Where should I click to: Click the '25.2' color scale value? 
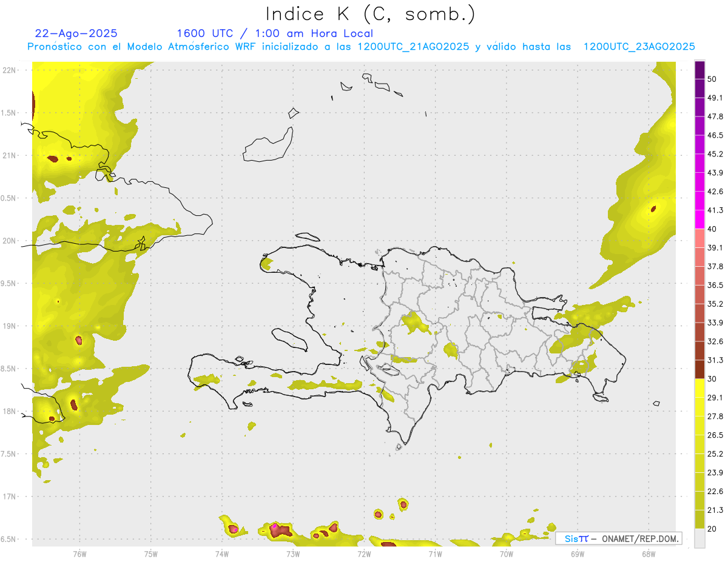(x=715, y=454)
